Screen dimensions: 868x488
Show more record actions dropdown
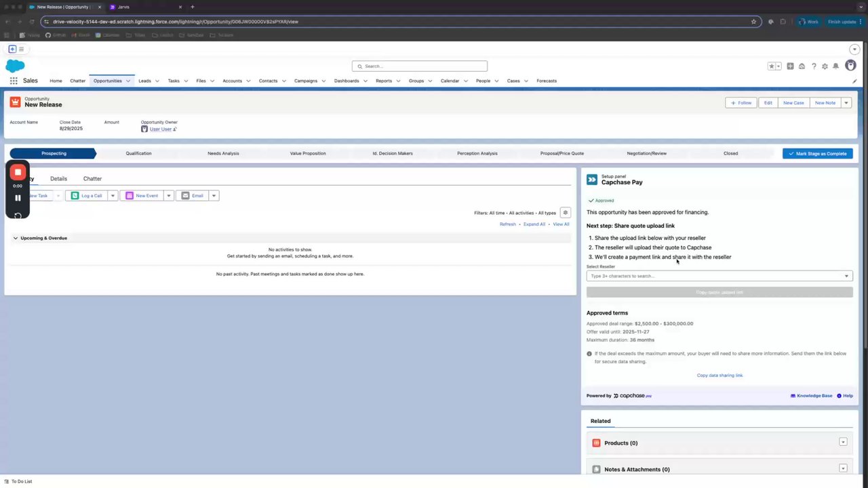846,103
